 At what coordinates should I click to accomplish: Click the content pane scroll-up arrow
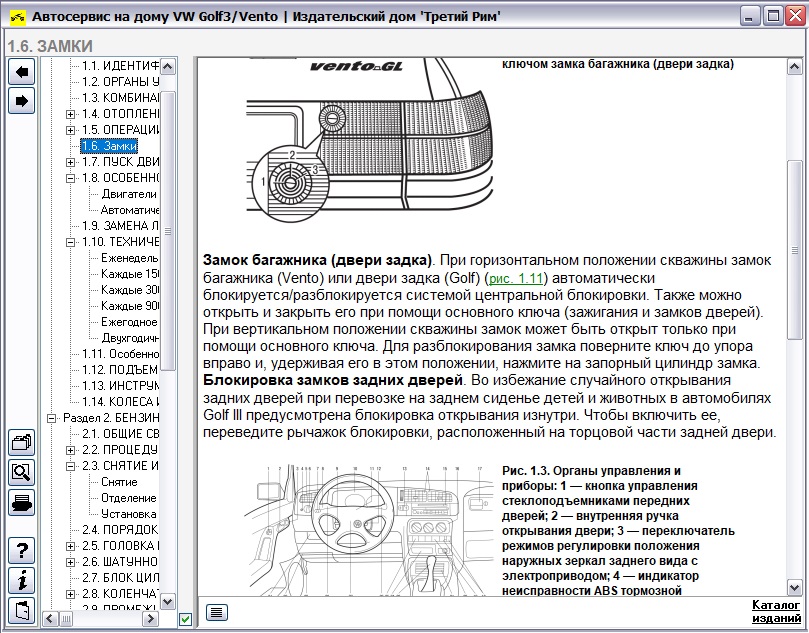click(794, 67)
